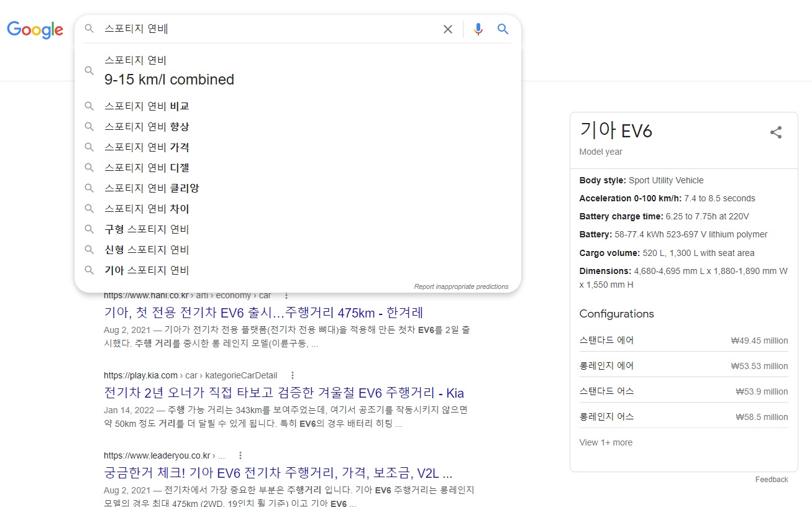The height and width of the screenshot is (507, 812).
Task: Open the three-dot menu next to play.kia.com result
Action: (x=292, y=375)
